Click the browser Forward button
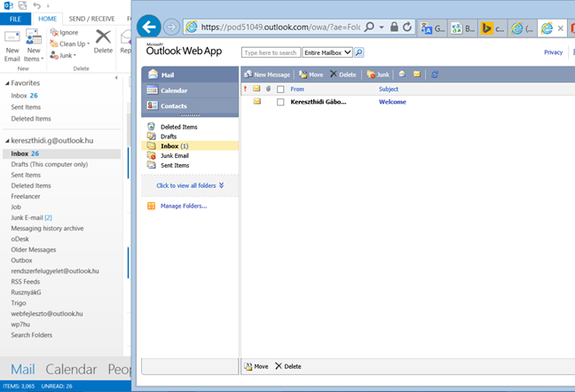 click(171, 27)
